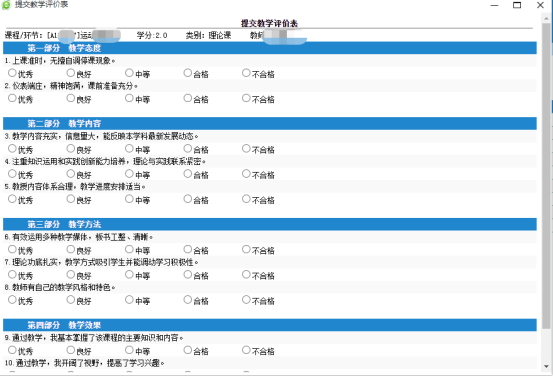Set question 6 有效运用多种教学媒体 to 优秀
Image resolution: width=553 pixels, height=376 pixels.
(12, 249)
